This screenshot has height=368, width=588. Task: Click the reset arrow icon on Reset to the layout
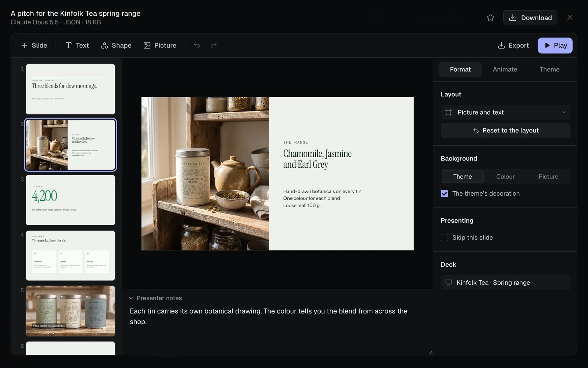(x=476, y=131)
